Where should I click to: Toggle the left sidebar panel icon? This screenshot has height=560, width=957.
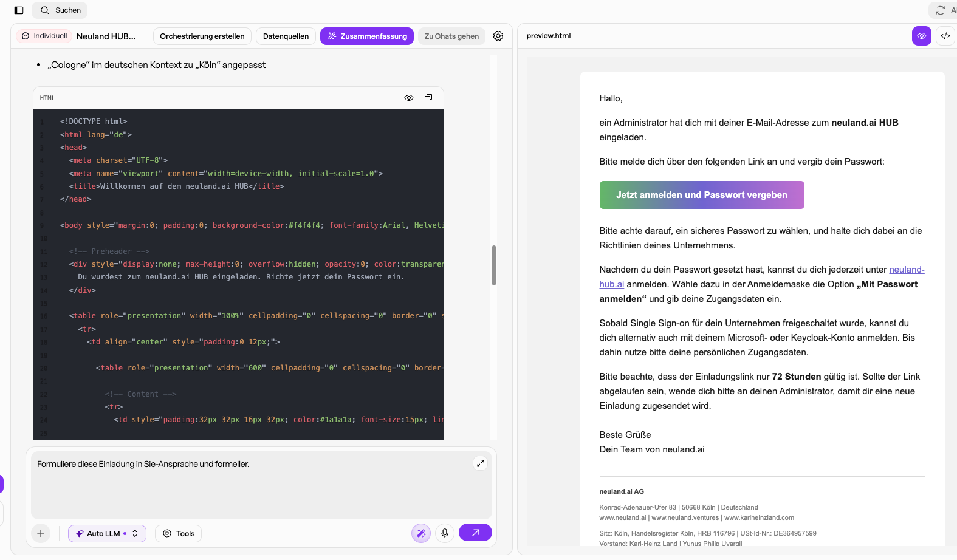(19, 10)
